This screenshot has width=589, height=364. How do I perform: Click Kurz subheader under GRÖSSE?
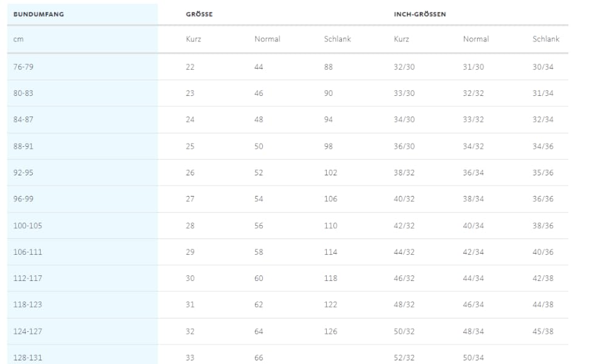pos(193,39)
